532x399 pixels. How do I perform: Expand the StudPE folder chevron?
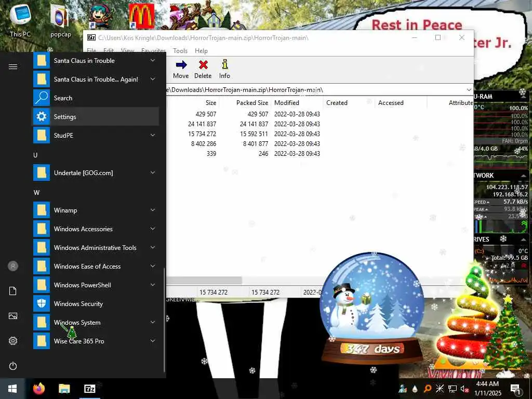tap(153, 135)
